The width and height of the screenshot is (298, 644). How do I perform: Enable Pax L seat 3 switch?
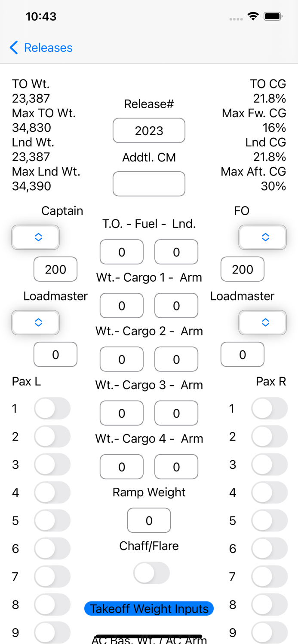click(52, 465)
